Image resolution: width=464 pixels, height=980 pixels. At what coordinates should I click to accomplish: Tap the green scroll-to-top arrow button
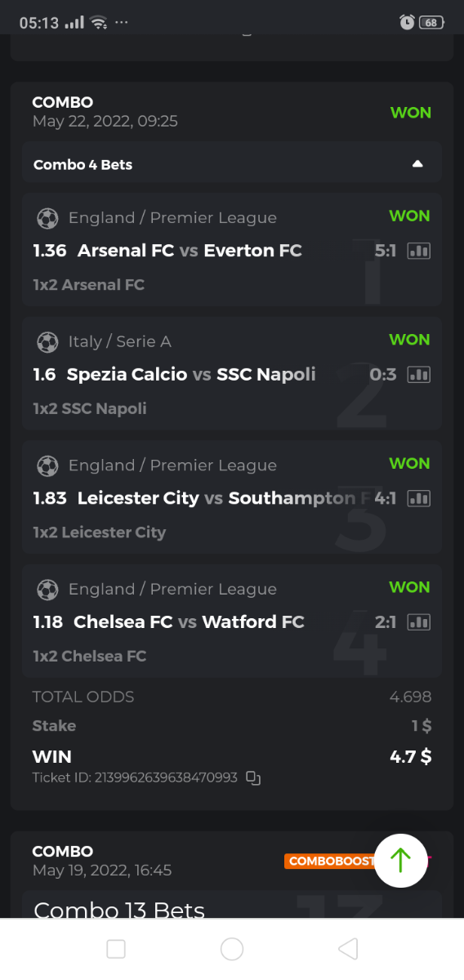click(400, 861)
